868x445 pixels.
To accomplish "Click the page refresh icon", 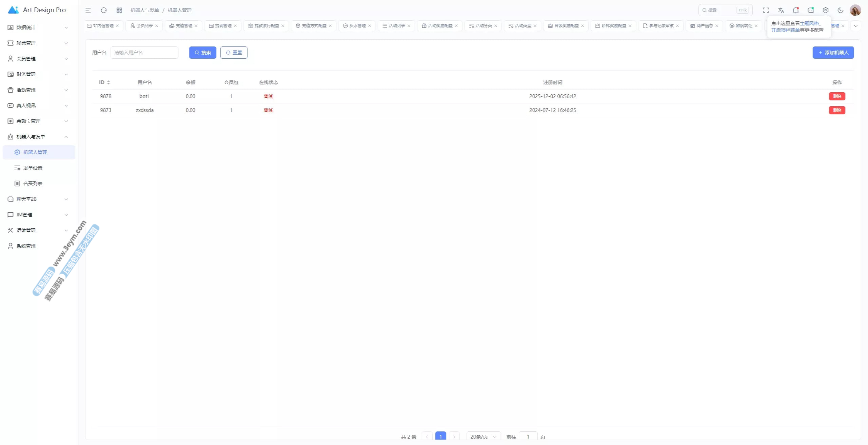I will [x=104, y=10].
